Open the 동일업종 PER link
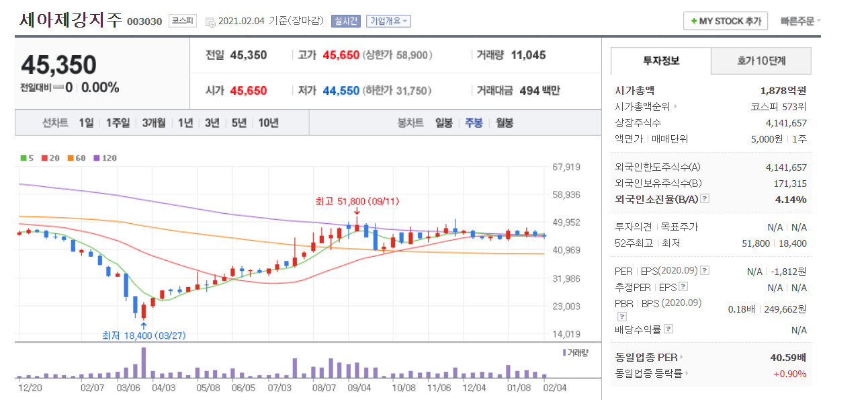Screen dimensions: 868x400 point(646,358)
